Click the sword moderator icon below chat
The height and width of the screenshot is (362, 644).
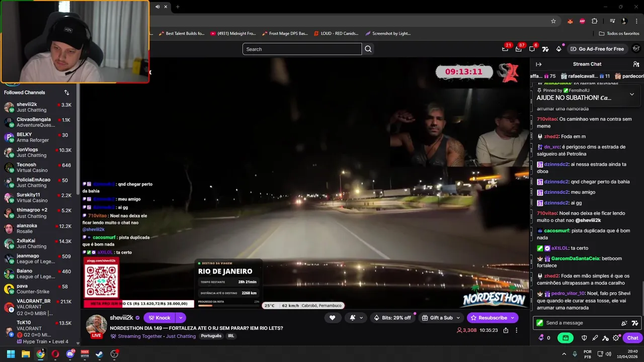[x=595, y=338]
